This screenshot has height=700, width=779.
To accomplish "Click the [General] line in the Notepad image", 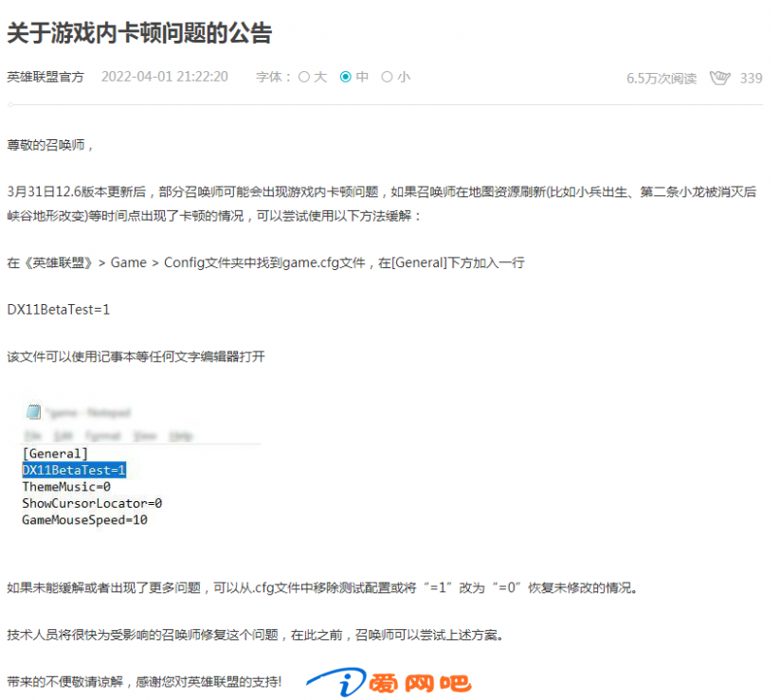I will coord(55,454).
